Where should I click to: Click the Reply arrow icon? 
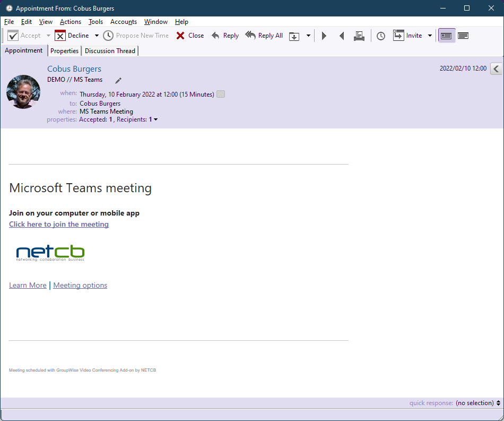[215, 36]
